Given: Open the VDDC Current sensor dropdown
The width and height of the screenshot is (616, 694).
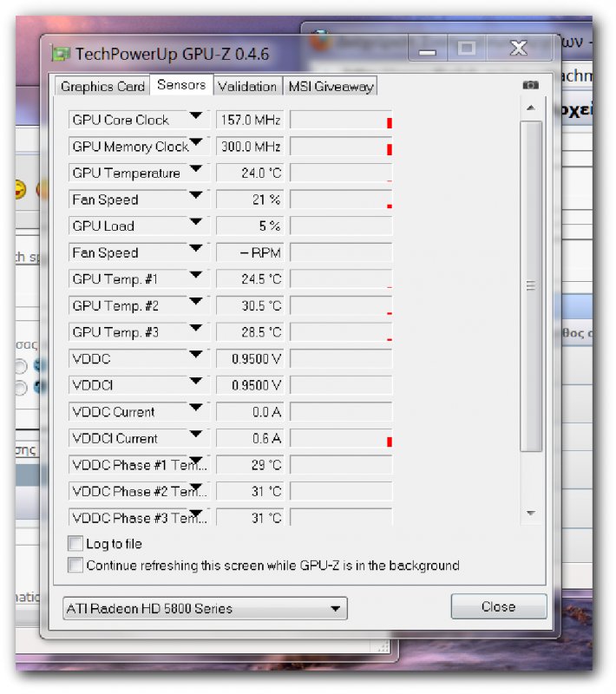Looking at the screenshot, I should pyautogui.click(x=195, y=408).
